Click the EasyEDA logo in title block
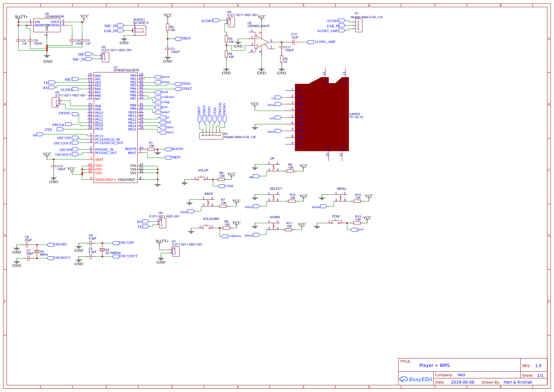554x392 pixels. click(x=415, y=379)
